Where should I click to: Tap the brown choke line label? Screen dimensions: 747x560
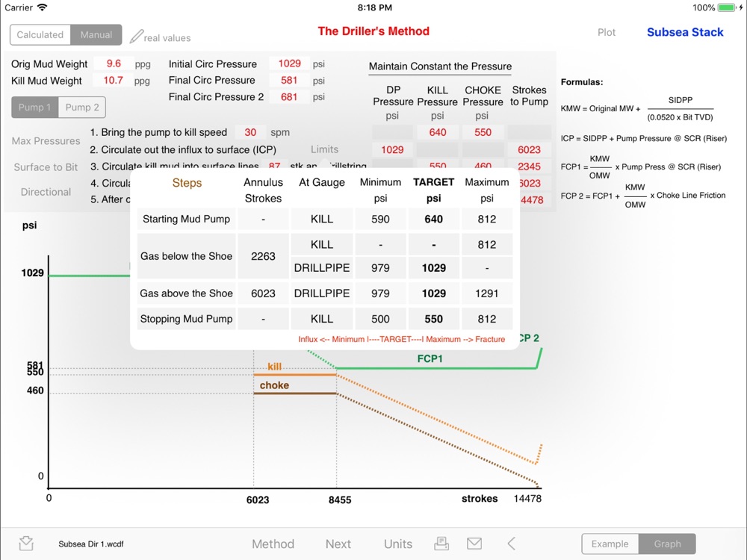click(274, 385)
